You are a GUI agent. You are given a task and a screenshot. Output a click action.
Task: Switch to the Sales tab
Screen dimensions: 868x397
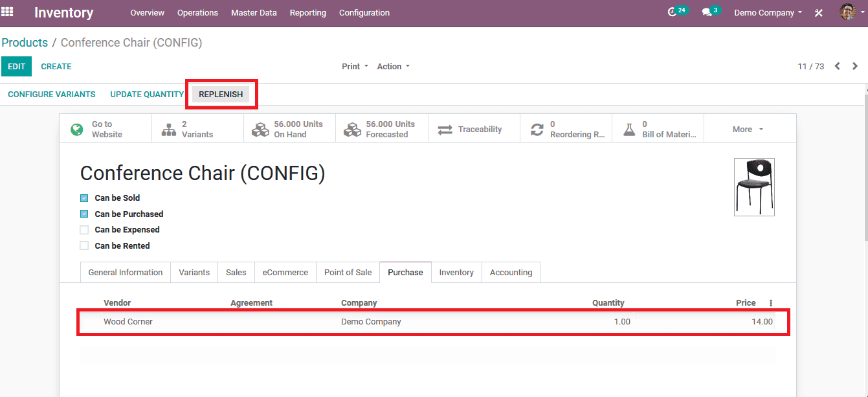point(236,273)
